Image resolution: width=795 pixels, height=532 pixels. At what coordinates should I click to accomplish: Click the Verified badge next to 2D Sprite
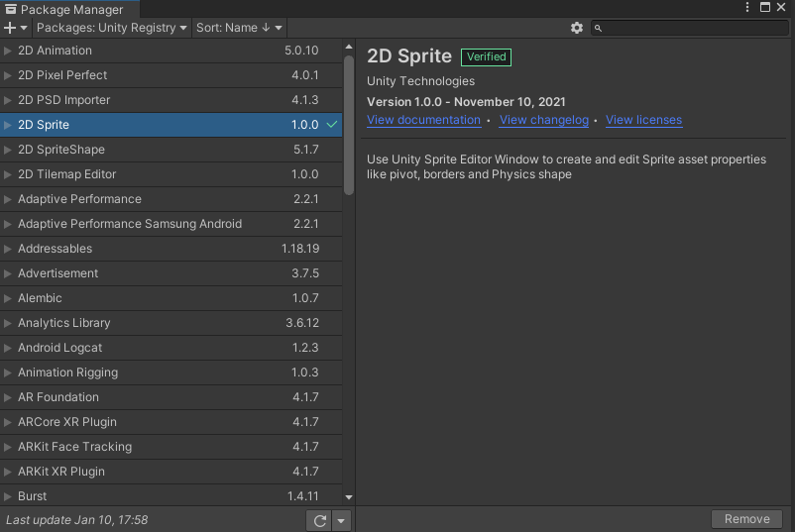(486, 56)
